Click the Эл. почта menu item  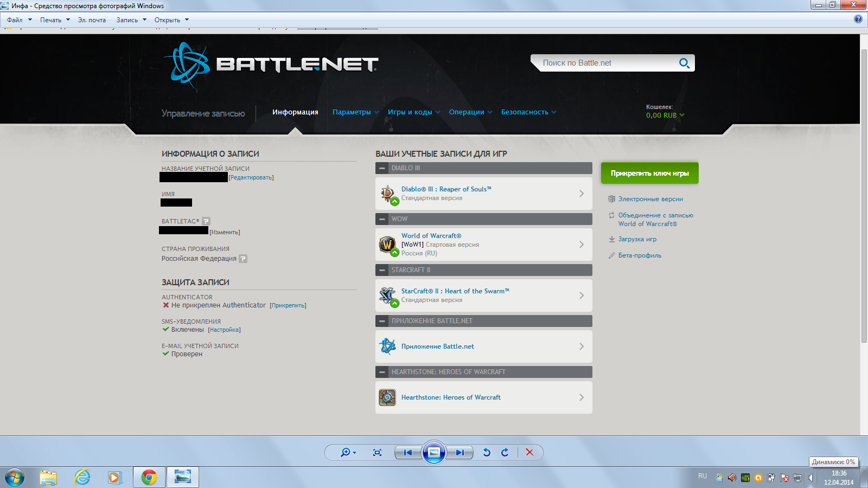pyautogui.click(x=92, y=20)
